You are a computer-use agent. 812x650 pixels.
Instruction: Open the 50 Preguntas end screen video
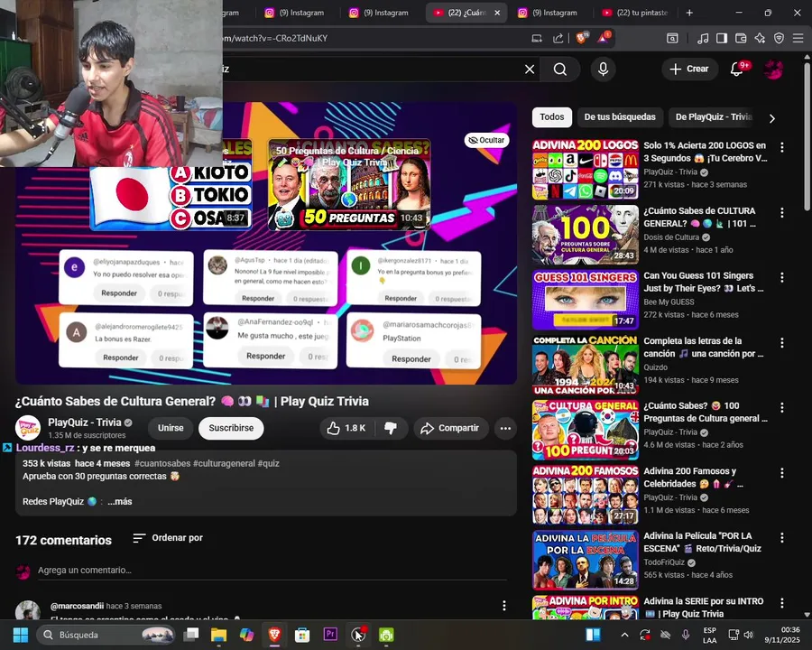pyautogui.click(x=349, y=184)
